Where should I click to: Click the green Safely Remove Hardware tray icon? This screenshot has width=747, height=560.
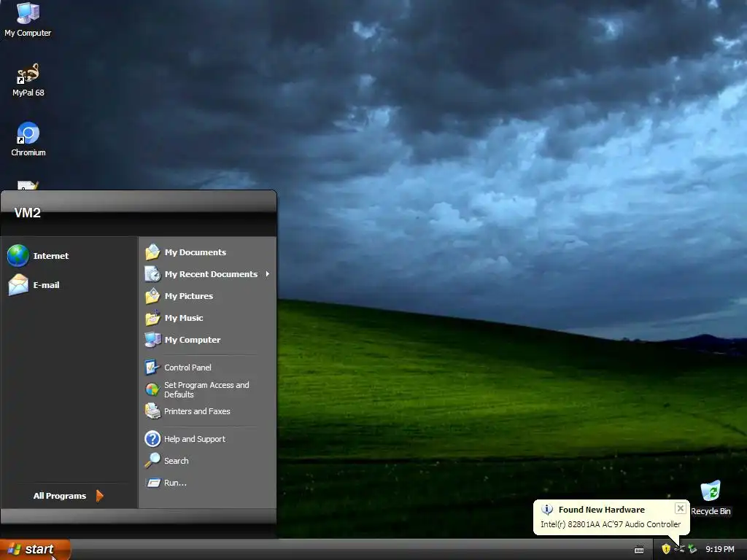click(x=692, y=549)
